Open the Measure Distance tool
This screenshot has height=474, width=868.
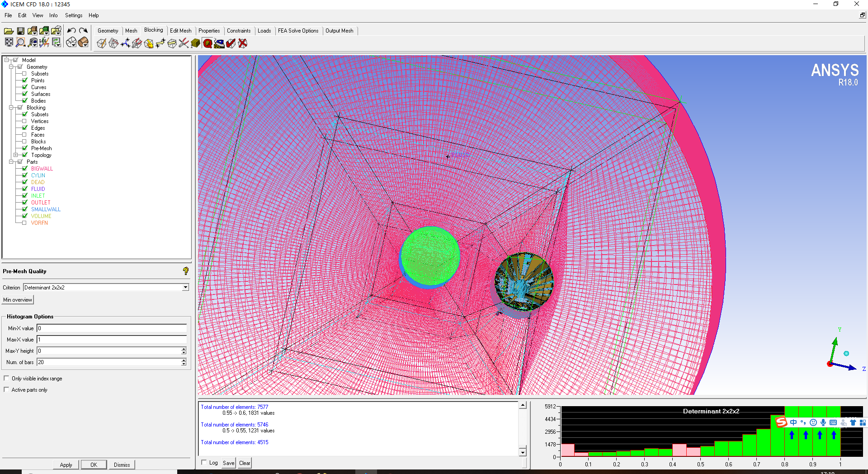(x=32, y=42)
